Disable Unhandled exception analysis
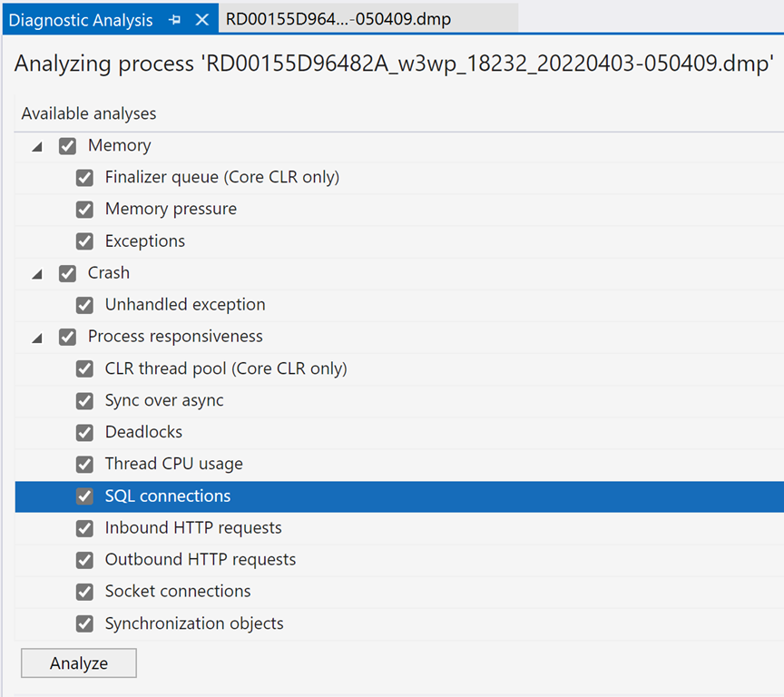784x697 pixels. (84, 305)
